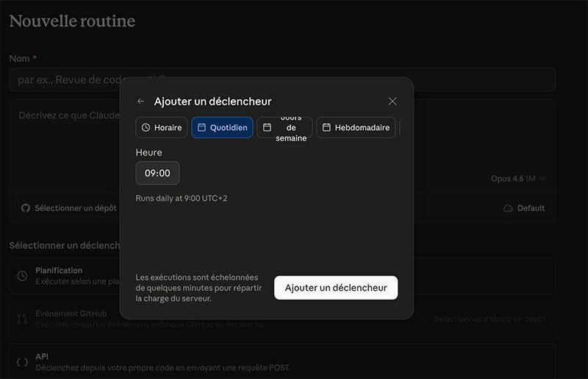Click the calendar icon in the Quotidien tab
The image size is (588, 379).
coord(201,128)
